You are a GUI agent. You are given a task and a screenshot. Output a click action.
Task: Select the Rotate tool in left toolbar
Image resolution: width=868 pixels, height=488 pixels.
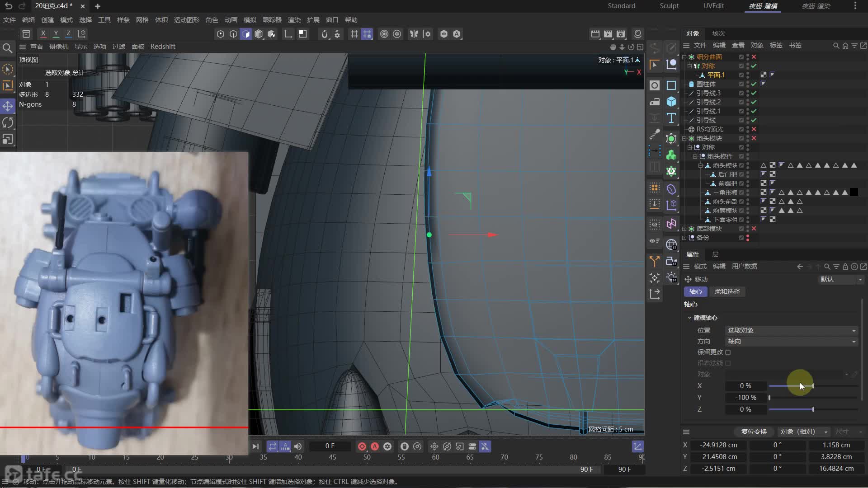(8, 122)
